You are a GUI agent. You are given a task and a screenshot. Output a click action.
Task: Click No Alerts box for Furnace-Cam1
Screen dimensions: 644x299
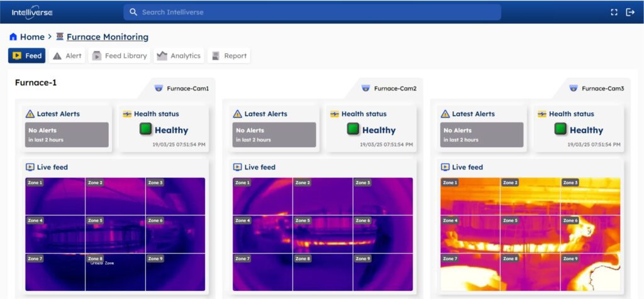(67, 135)
